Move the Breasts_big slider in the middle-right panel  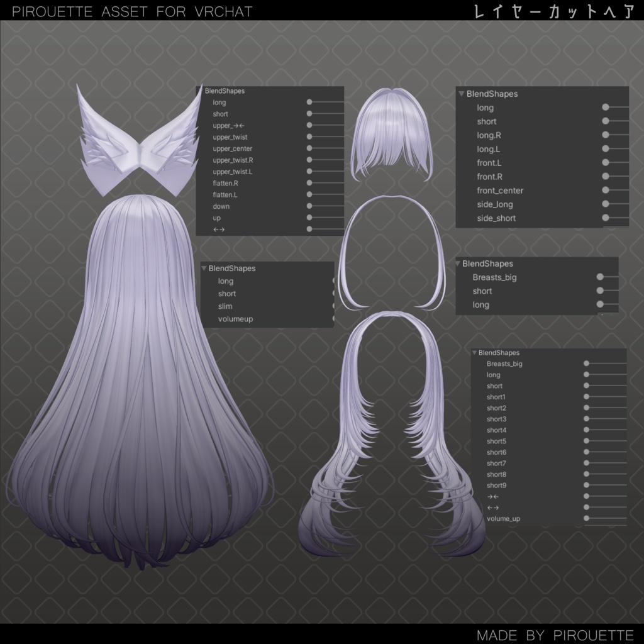(600, 277)
